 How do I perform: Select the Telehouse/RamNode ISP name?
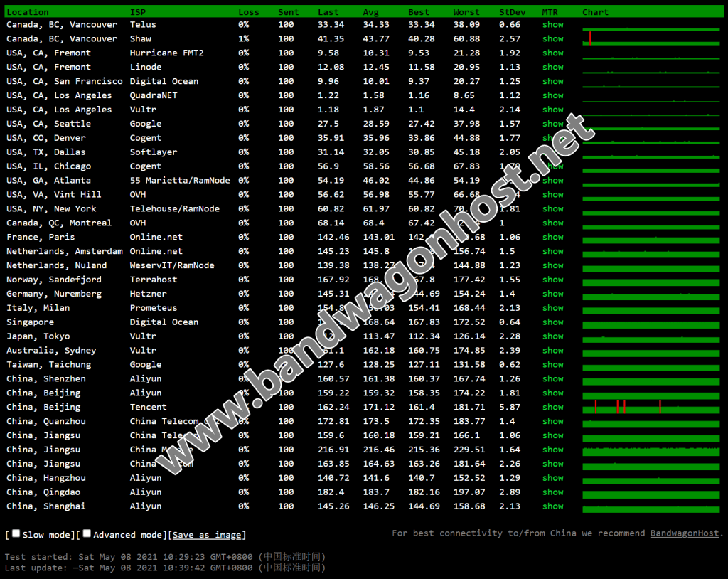175,209
